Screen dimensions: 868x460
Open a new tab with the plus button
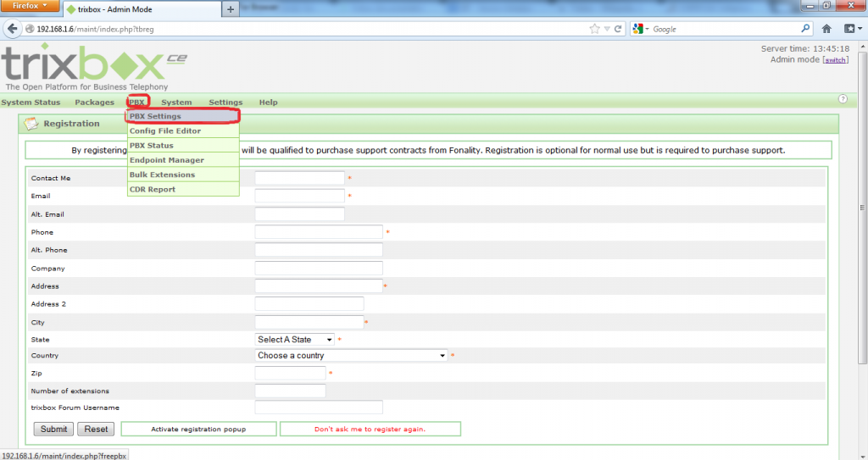tap(231, 9)
